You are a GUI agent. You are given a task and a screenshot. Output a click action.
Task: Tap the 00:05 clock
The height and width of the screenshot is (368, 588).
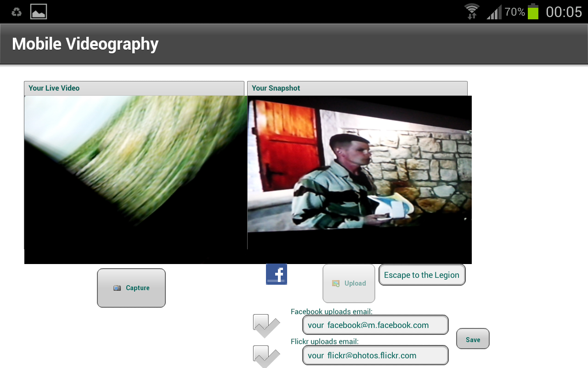coord(564,12)
